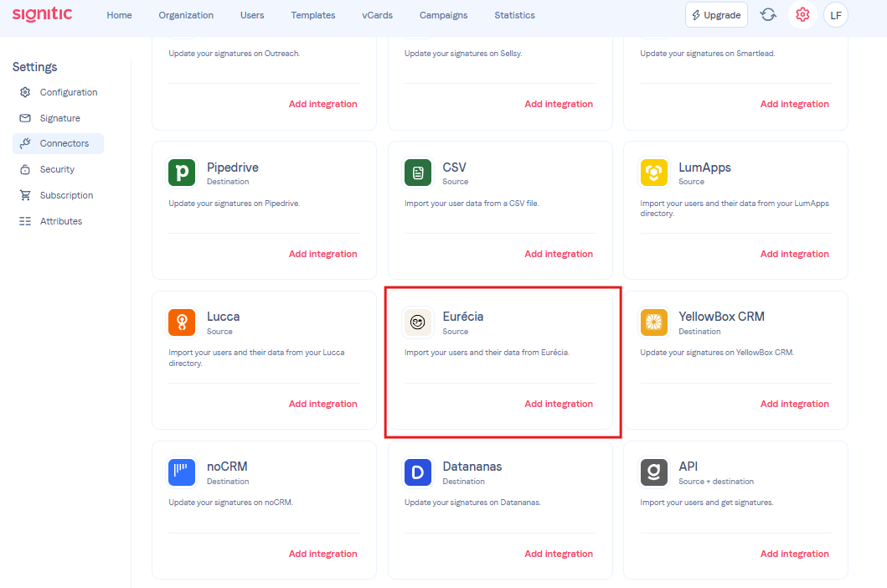Screen dimensions: 887x588
Task: Add integration for API
Action: (x=794, y=554)
